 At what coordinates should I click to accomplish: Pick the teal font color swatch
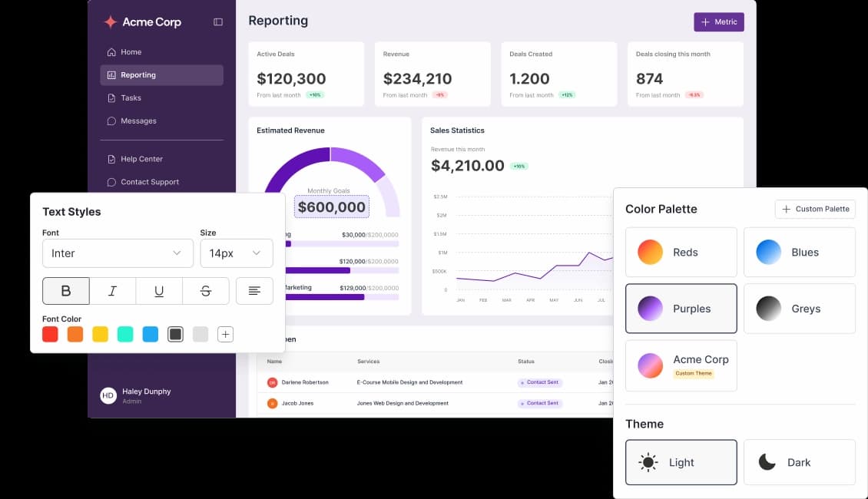[125, 334]
